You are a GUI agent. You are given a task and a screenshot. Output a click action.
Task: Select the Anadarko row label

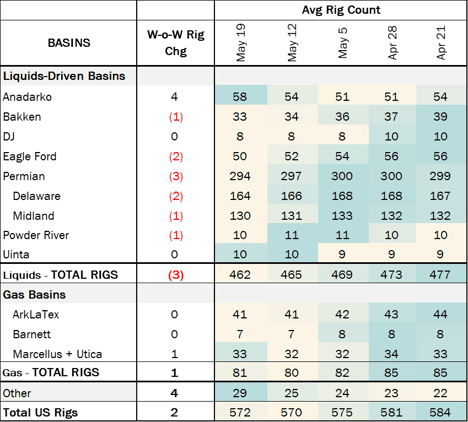pos(27,97)
